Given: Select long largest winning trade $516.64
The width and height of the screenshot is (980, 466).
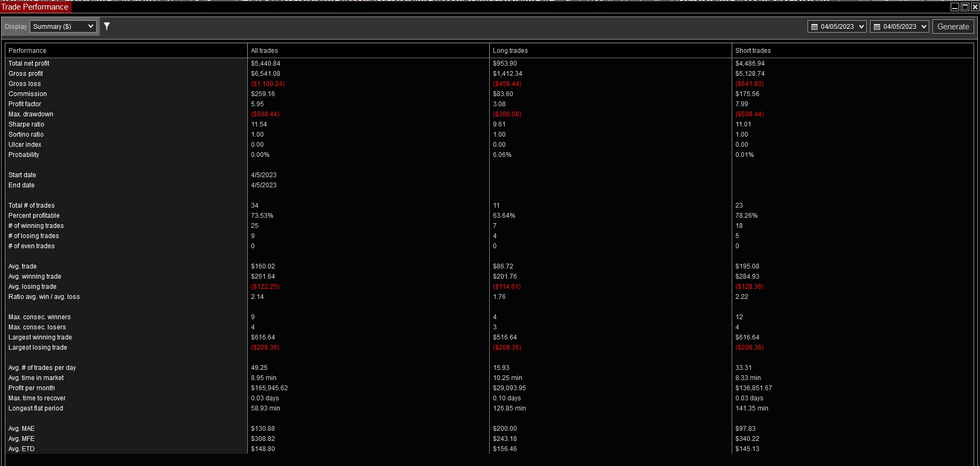Looking at the screenshot, I should [505, 337].
